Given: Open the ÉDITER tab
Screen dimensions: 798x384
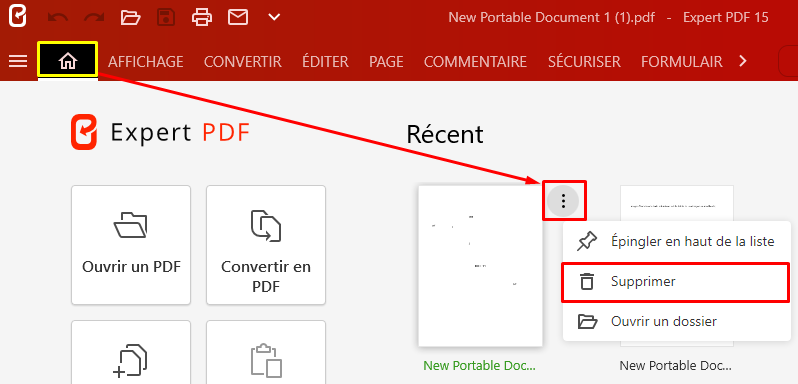Looking at the screenshot, I should click(x=325, y=62).
